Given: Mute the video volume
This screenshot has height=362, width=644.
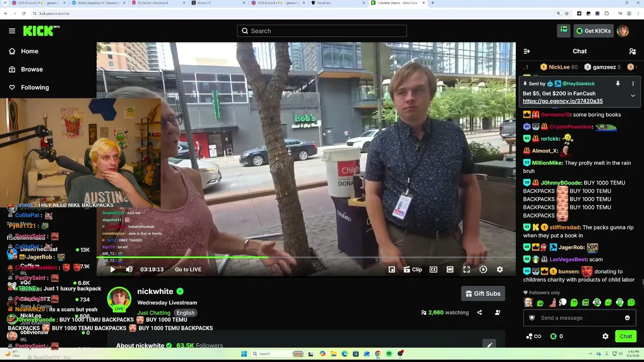Looking at the screenshot, I should coord(129,269).
